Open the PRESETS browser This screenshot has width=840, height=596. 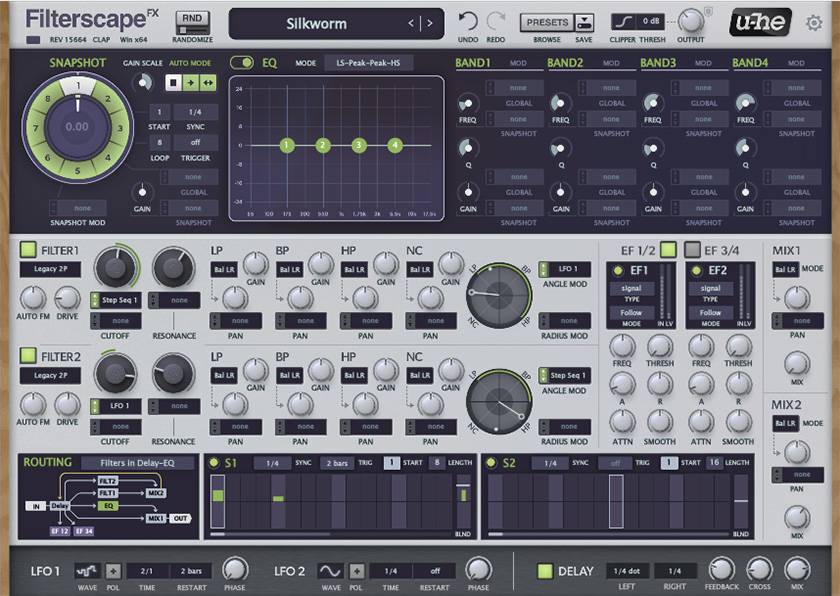(x=546, y=22)
